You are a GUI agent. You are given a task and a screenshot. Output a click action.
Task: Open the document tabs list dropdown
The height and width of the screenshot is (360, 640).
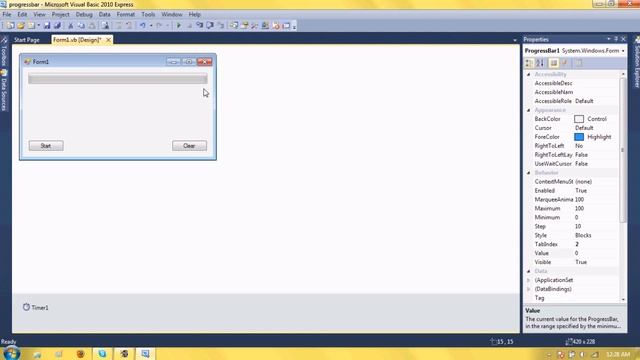click(515, 40)
